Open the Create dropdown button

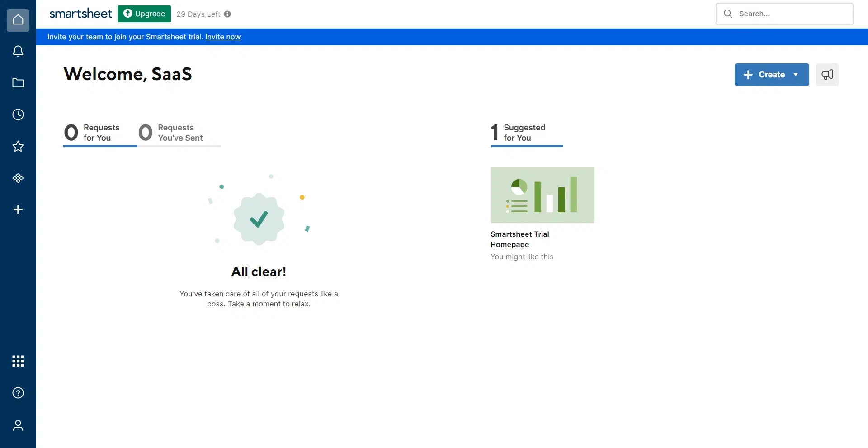click(772, 75)
